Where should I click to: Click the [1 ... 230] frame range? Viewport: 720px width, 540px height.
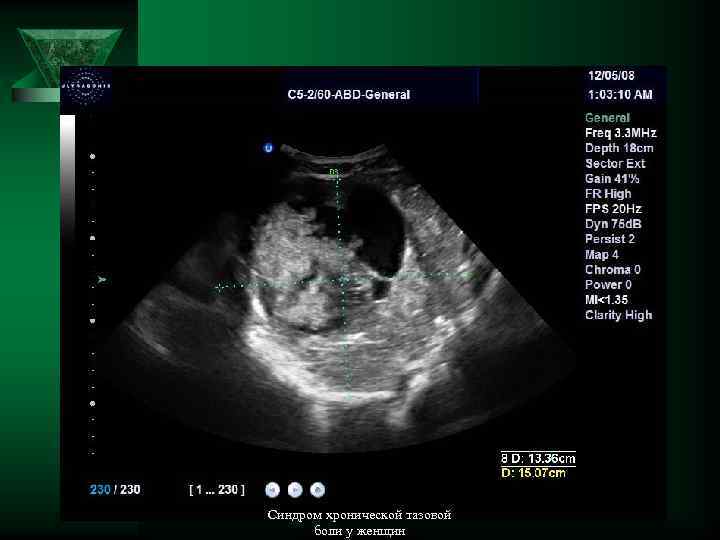tap(217, 490)
